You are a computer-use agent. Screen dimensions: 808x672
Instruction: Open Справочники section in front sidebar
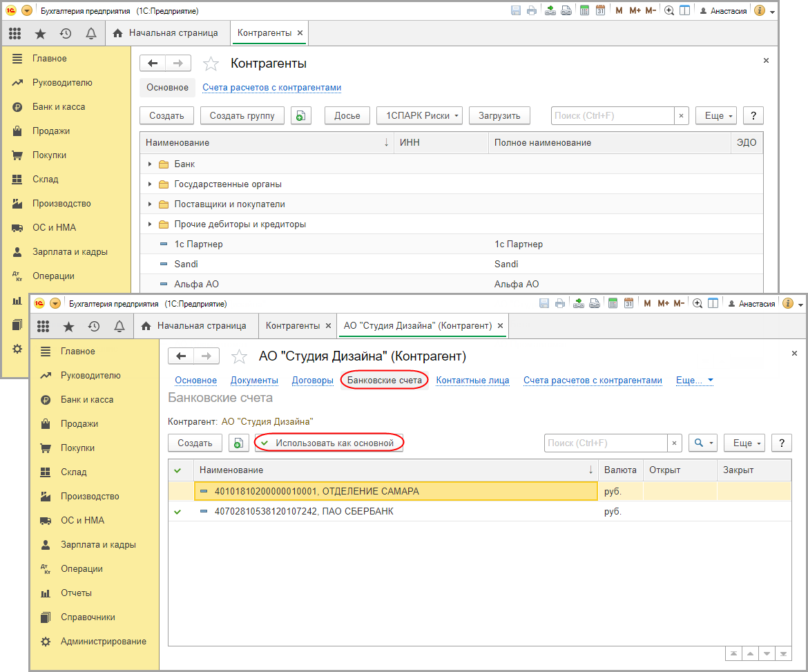[88, 617]
